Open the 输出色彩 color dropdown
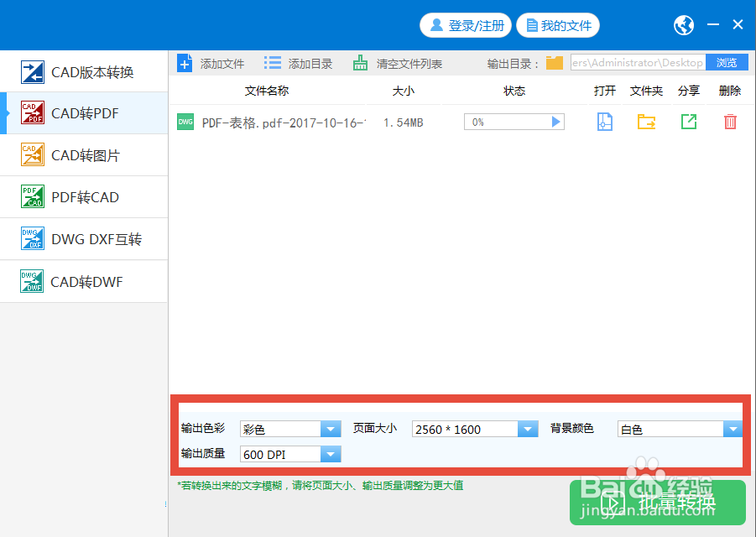The image size is (756, 537). 330,429
